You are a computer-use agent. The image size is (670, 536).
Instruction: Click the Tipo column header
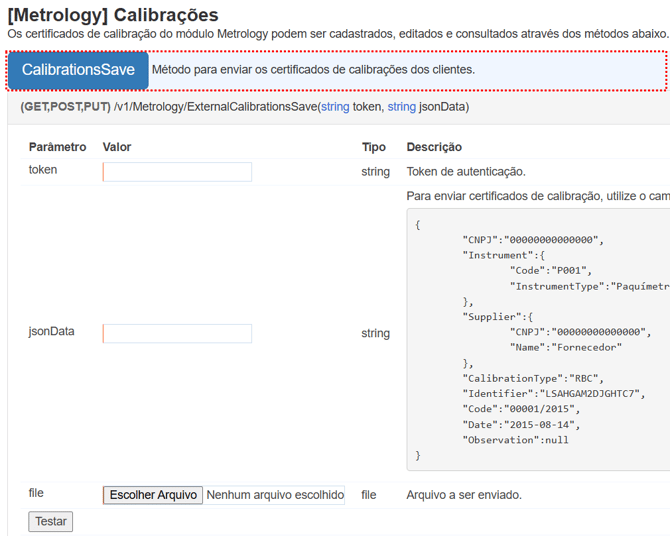373,147
